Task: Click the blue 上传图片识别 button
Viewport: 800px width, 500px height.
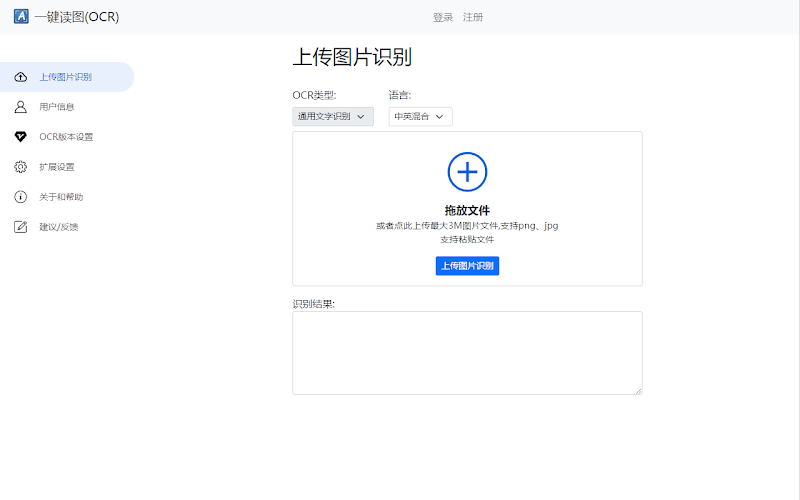Action: click(x=467, y=266)
